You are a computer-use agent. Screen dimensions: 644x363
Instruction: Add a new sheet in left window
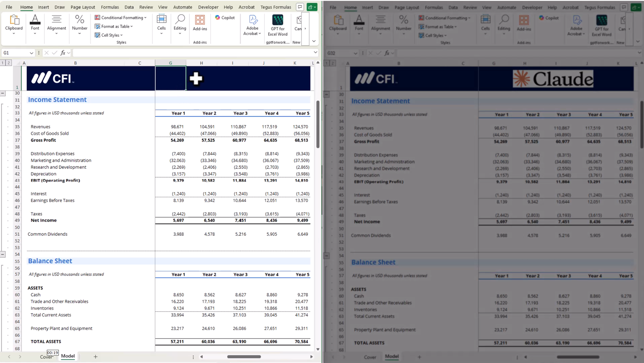pos(95,356)
